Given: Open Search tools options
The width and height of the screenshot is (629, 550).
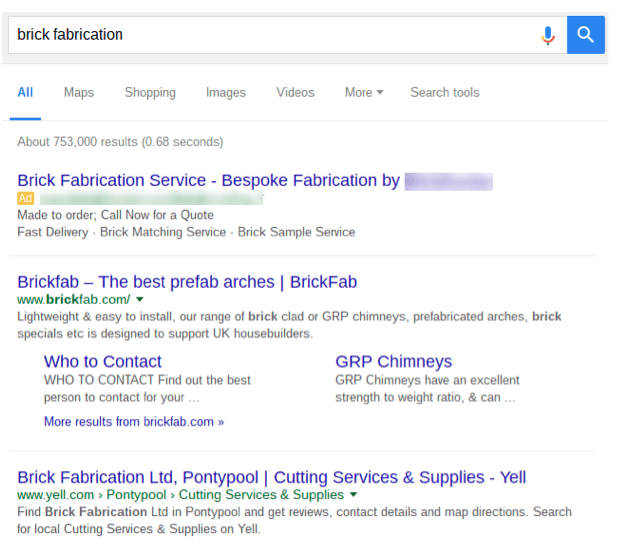Looking at the screenshot, I should coord(444,92).
